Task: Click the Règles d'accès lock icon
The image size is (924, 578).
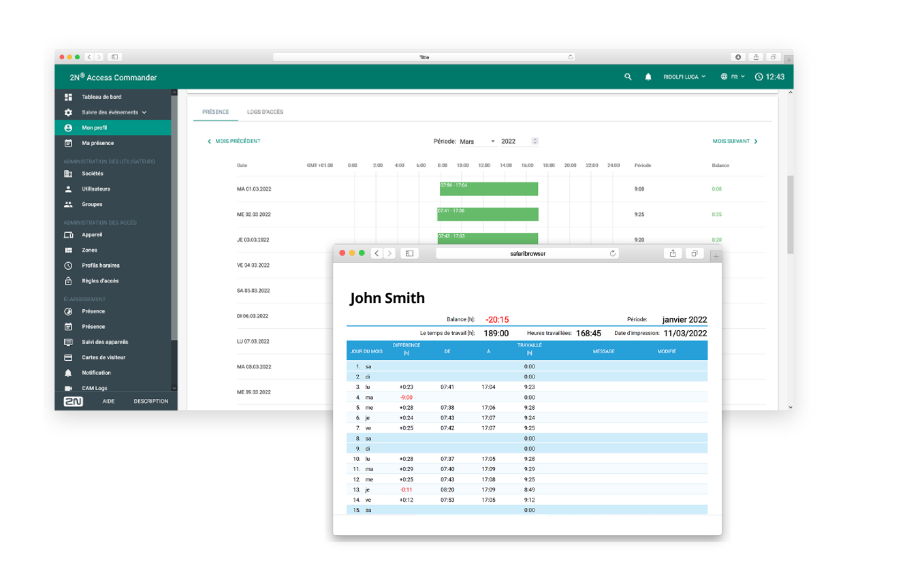Action: click(x=68, y=281)
